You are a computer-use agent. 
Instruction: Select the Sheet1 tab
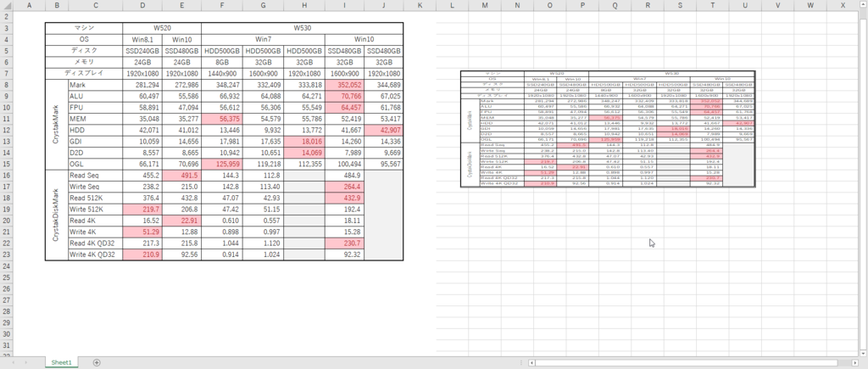tap(61, 362)
